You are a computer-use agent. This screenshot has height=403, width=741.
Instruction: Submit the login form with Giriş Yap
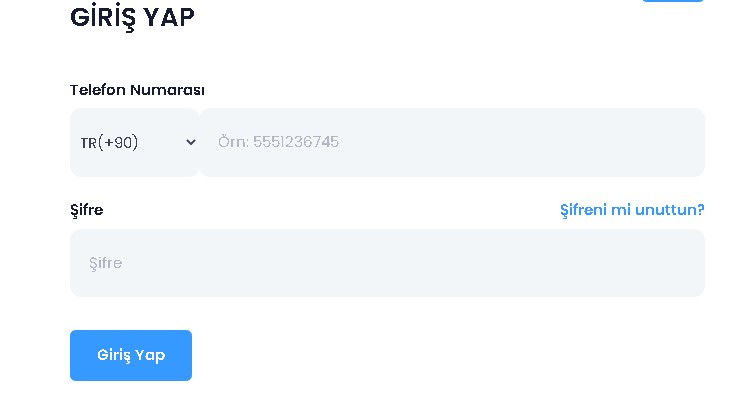click(x=131, y=355)
